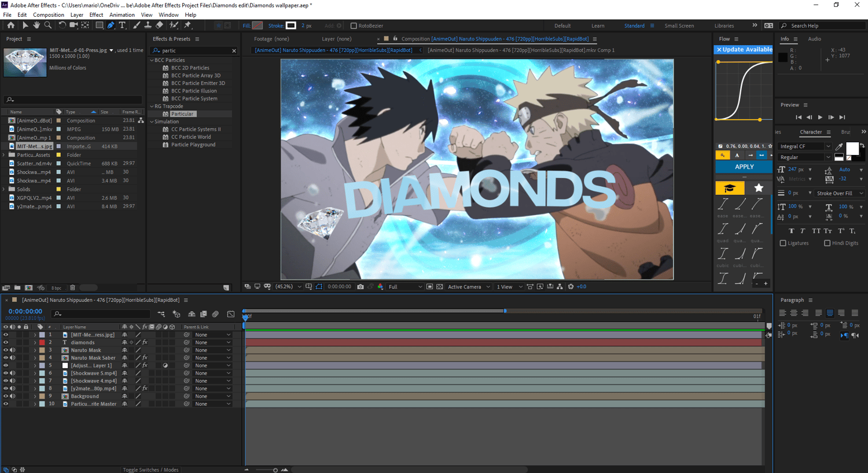Viewport: 868px width, 473px height.
Task: Select Particular effect in Effects & Presets
Action: pyautogui.click(x=182, y=114)
